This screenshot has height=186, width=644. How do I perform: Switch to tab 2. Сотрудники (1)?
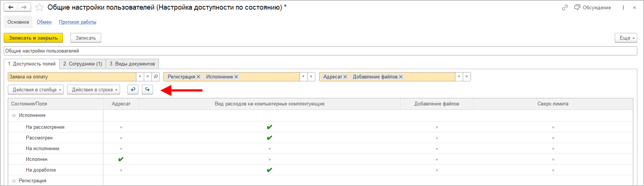(83, 64)
